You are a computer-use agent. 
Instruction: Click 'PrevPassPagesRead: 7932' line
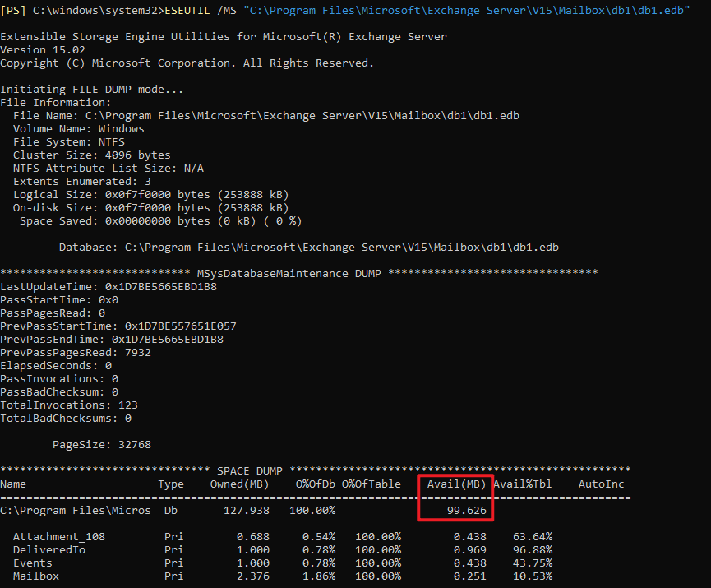(x=76, y=353)
